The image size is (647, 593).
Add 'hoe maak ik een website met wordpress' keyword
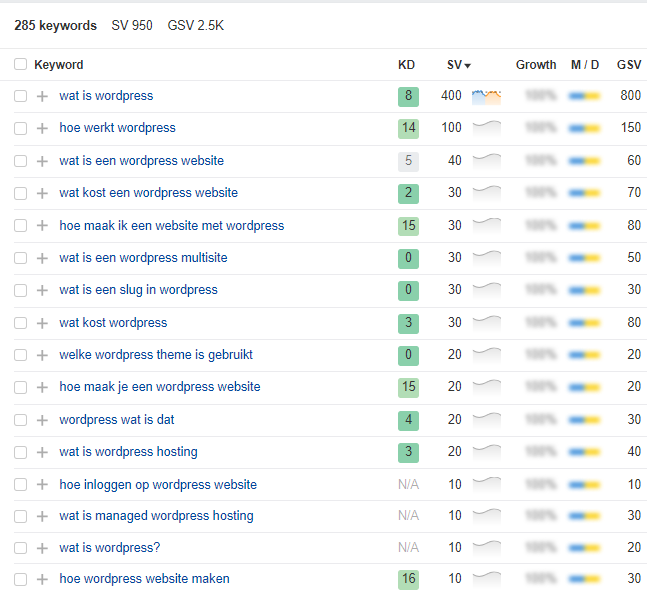click(x=42, y=225)
